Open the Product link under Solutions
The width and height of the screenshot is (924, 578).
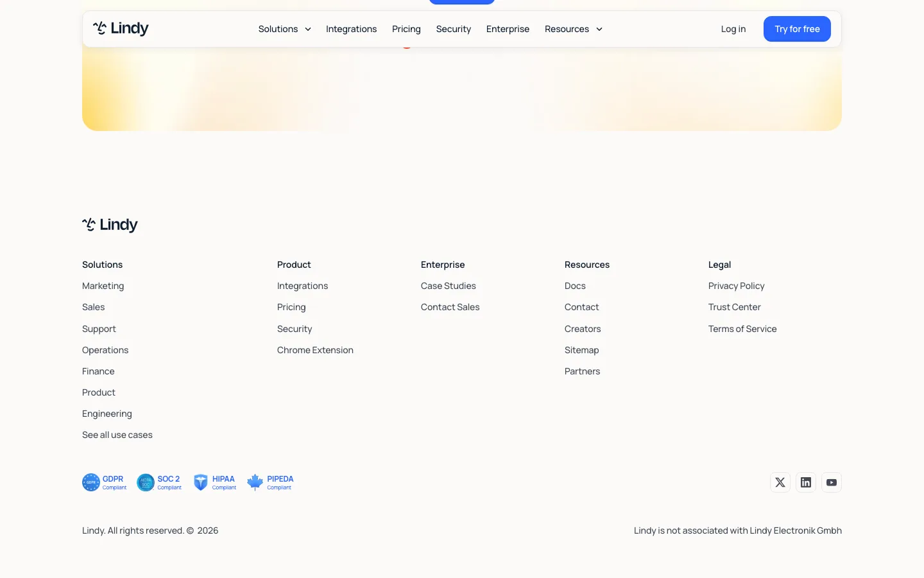[x=99, y=392]
